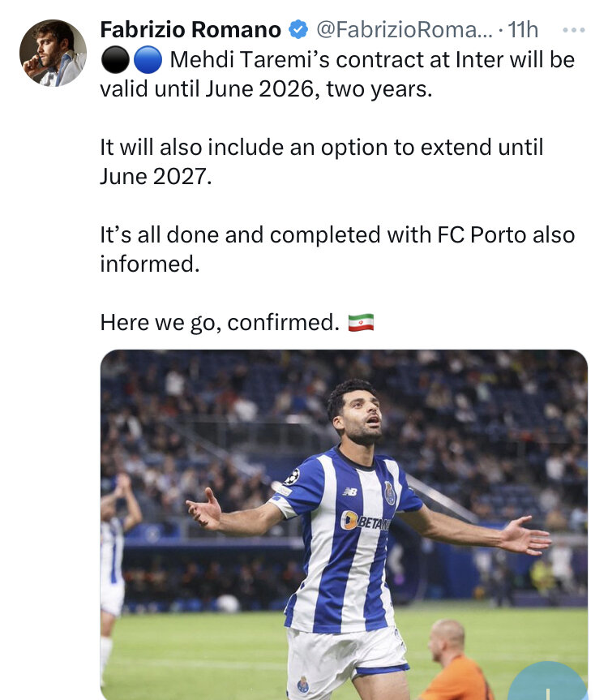The height and width of the screenshot is (700, 608).
Task: Click the Betano sponsor logo on jersey
Action: coord(366,521)
